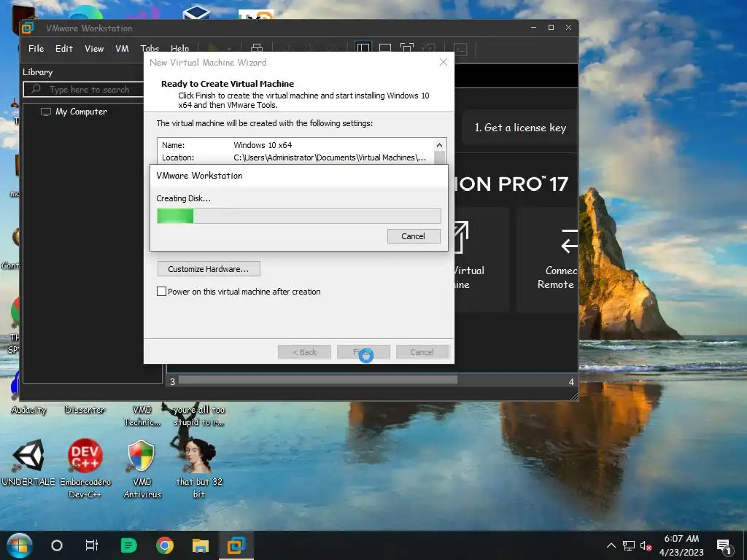Open the notification center icon
This screenshot has height=560, width=747.
(x=724, y=546)
